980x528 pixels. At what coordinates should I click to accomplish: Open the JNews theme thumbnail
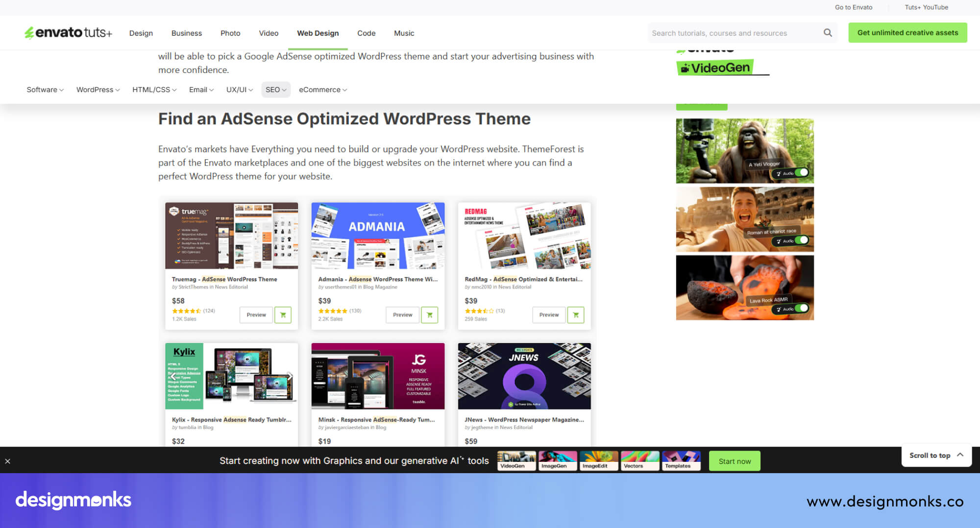(524, 376)
